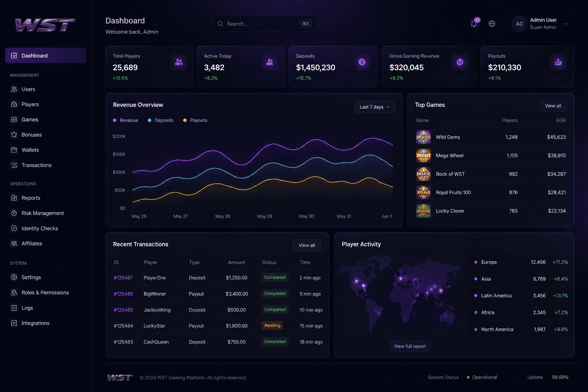This screenshot has width=588, height=392.
Task: Click the Reports sidebar icon
Action: tap(14, 198)
